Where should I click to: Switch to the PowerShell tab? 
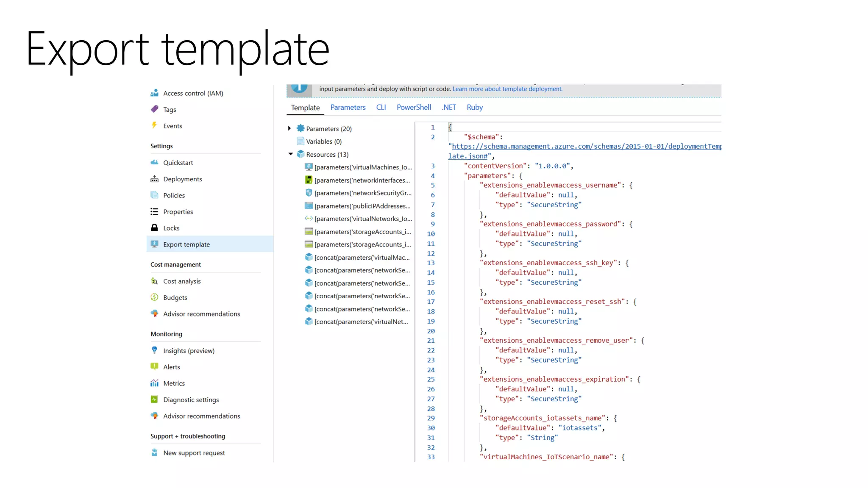413,108
